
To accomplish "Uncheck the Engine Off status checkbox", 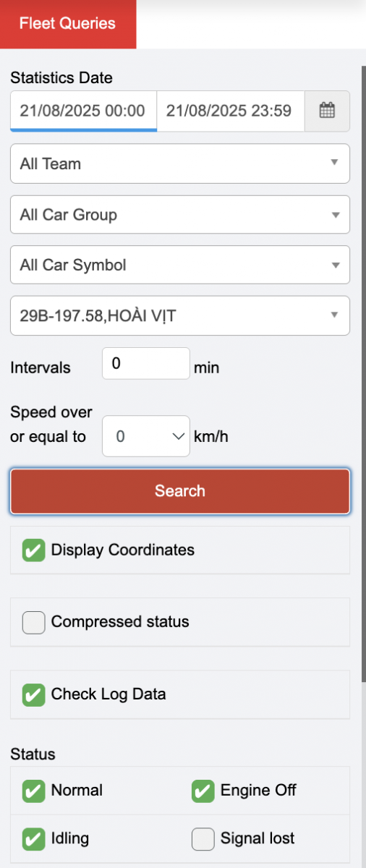I will (203, 791).
